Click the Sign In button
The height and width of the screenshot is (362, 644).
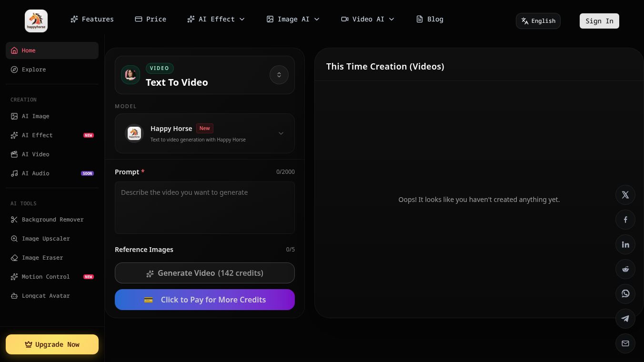pyautogui.click(x=599, y=21)
